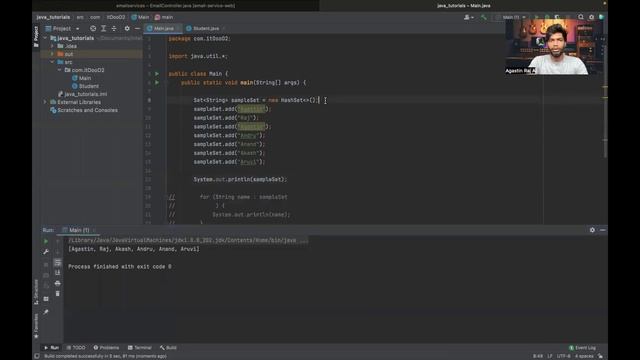Open Event Log in status bar
The image size is (640, 360).
click(x=582, y=348)
